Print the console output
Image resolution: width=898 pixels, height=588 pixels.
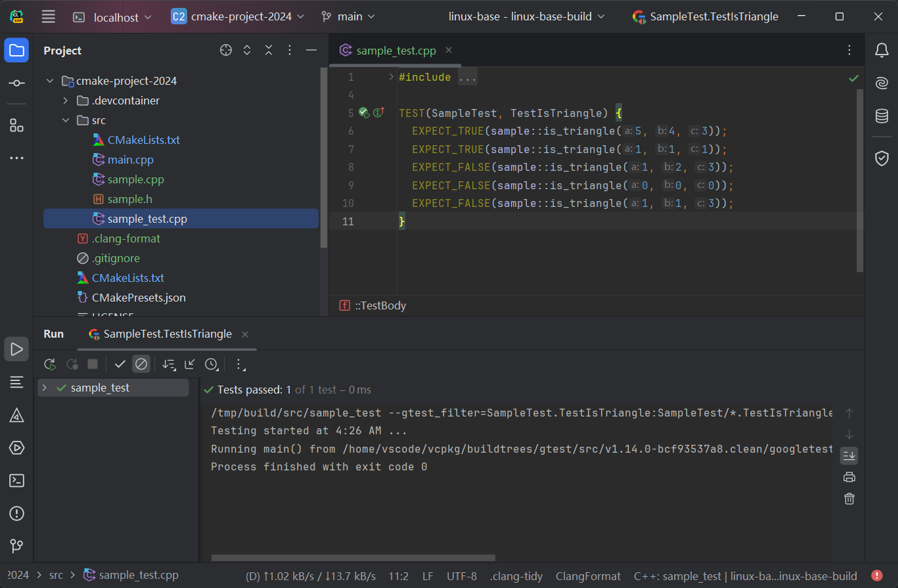[849, 477]
